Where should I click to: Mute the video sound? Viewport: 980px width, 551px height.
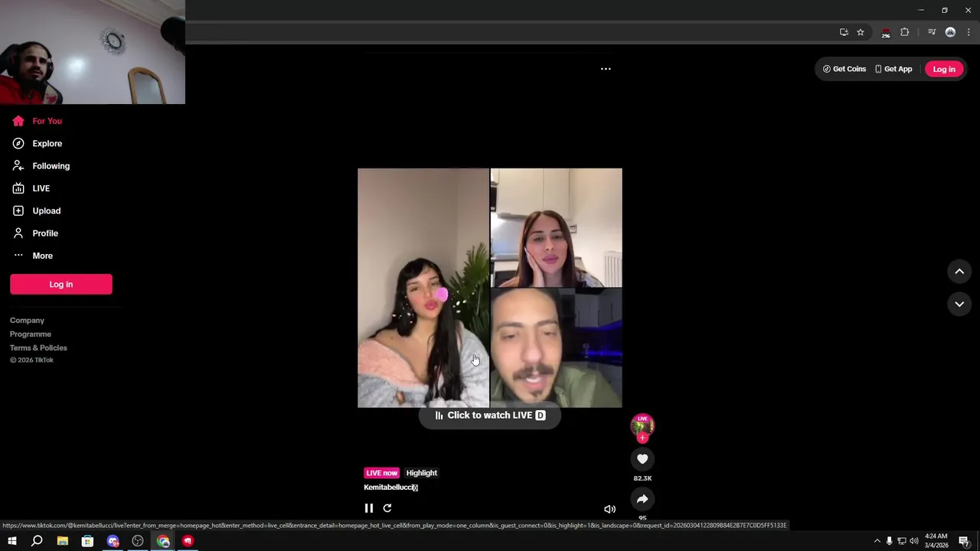[609, 509]
